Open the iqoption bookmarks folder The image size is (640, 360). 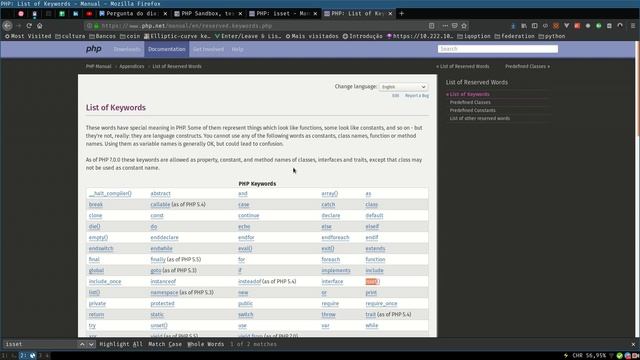click(x=474, y=36)
